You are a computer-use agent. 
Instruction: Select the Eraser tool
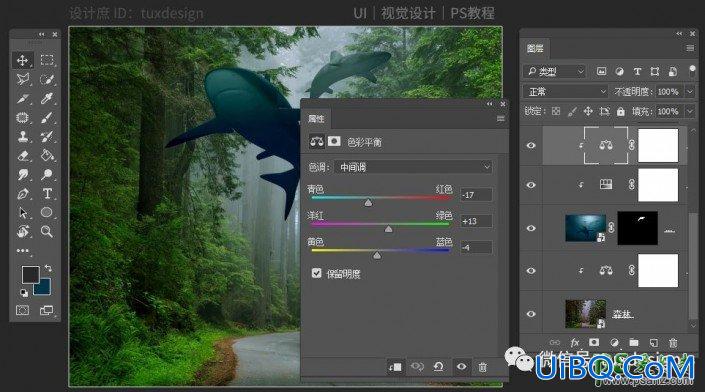coord(22,156)
